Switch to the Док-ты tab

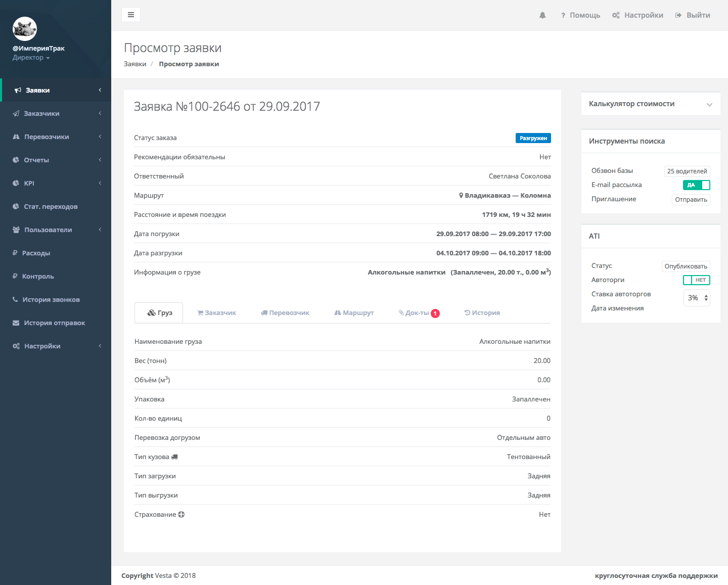(419, 313)
